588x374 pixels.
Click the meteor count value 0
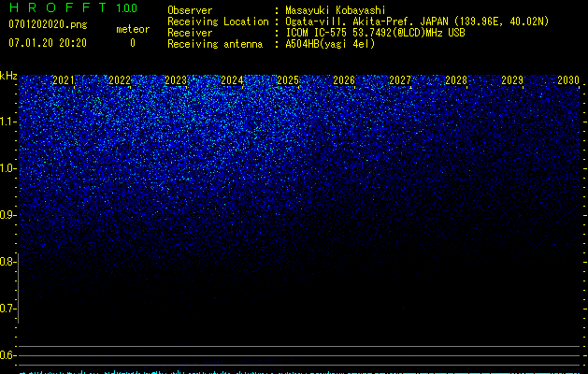[x=133, y=43]
